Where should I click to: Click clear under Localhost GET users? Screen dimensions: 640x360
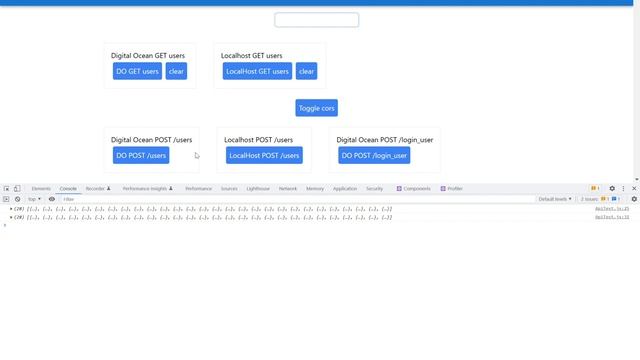[307, 71]
